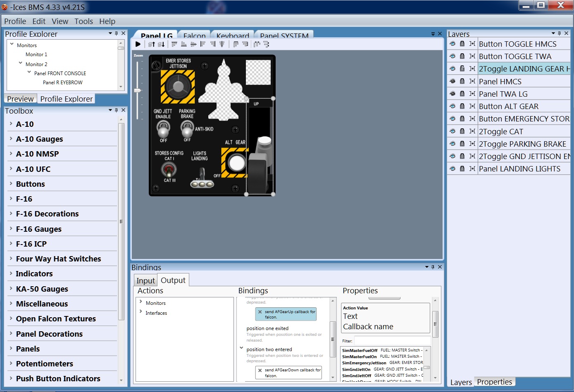Lock the Button TOGGLE HMCS layer
Screen dimensions: 574x392
pyautogui.click(x=462, y=44)
